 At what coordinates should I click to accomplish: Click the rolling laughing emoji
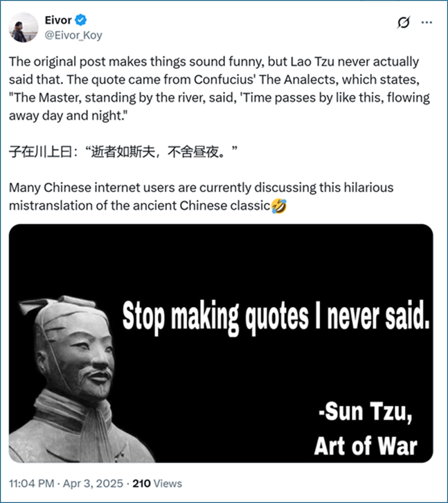(279, 206)
